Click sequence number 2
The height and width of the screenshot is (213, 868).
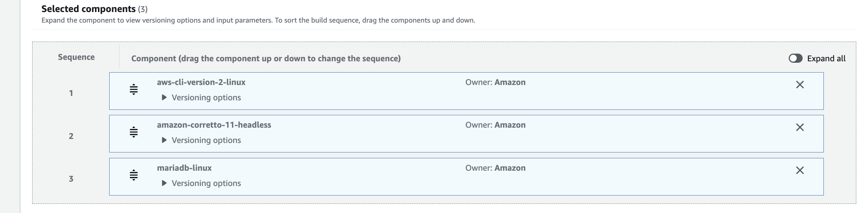pyautogui.click(x=71, y=136)
